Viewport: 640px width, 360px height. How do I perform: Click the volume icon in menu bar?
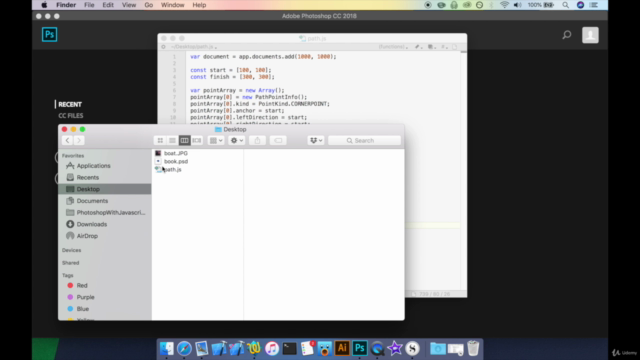[518, 5]
